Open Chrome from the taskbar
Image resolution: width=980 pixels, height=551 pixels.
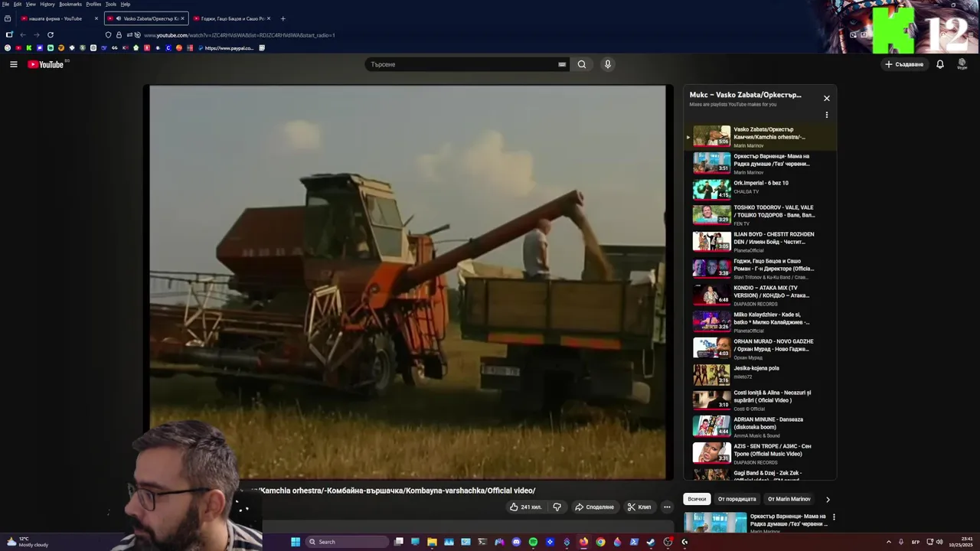coord(600,542)
